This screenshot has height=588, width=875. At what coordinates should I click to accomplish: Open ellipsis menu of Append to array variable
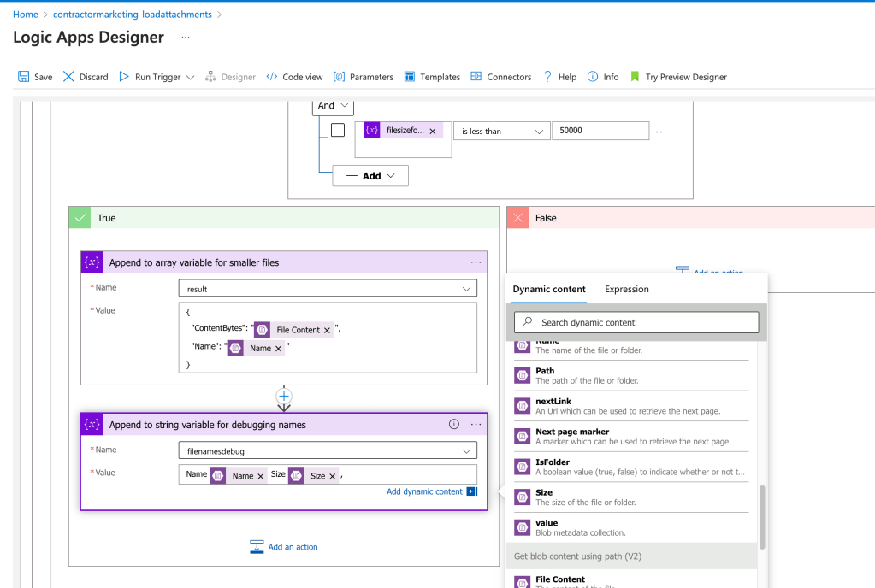click(476, 262)
